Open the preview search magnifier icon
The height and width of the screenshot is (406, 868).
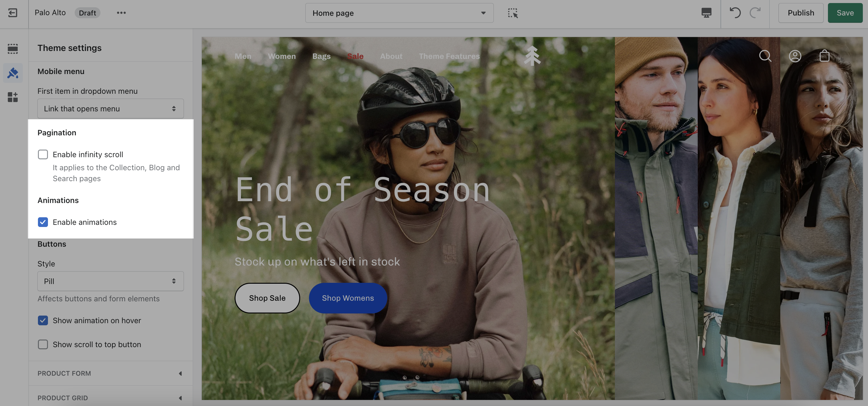click(765, 56)
